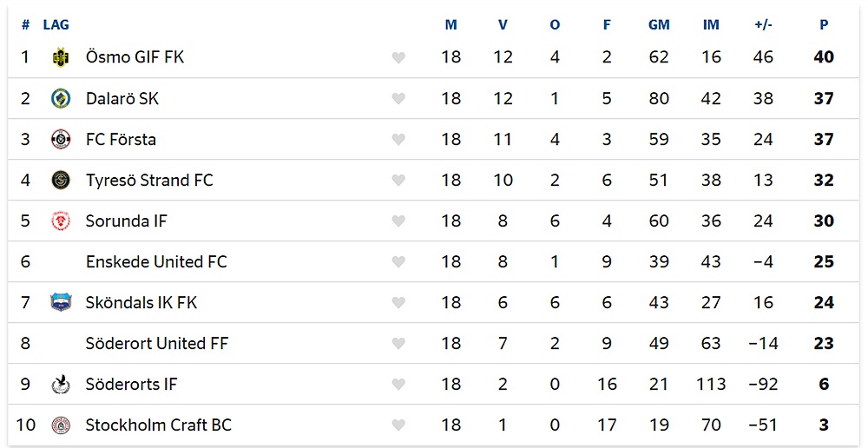
Task: Click the FC Första team badge
Action: (61, 139)
